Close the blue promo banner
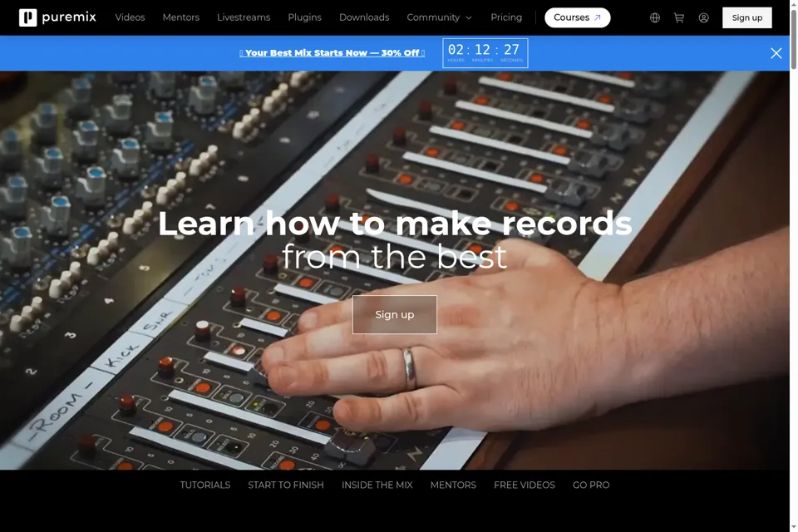 (776, 53)
